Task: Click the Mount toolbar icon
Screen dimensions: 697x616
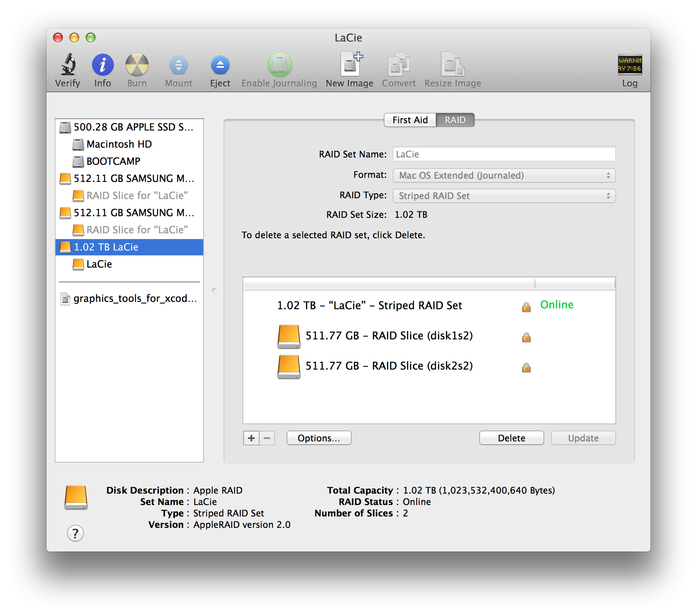Action: [179, 65]
